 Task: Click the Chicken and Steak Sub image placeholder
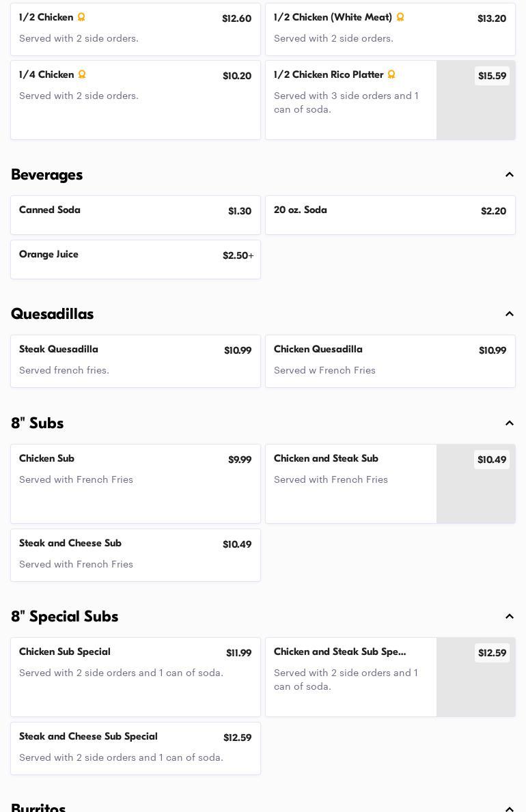(x=475, y=484)
